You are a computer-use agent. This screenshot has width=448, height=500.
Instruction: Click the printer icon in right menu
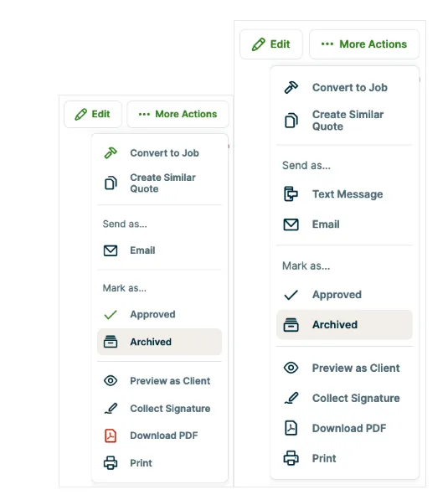click(x=291, y=458)
